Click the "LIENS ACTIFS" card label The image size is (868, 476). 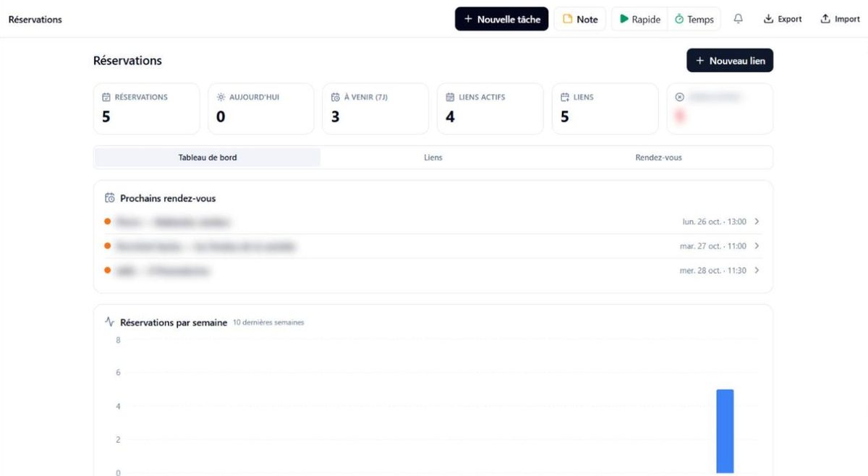482,97
